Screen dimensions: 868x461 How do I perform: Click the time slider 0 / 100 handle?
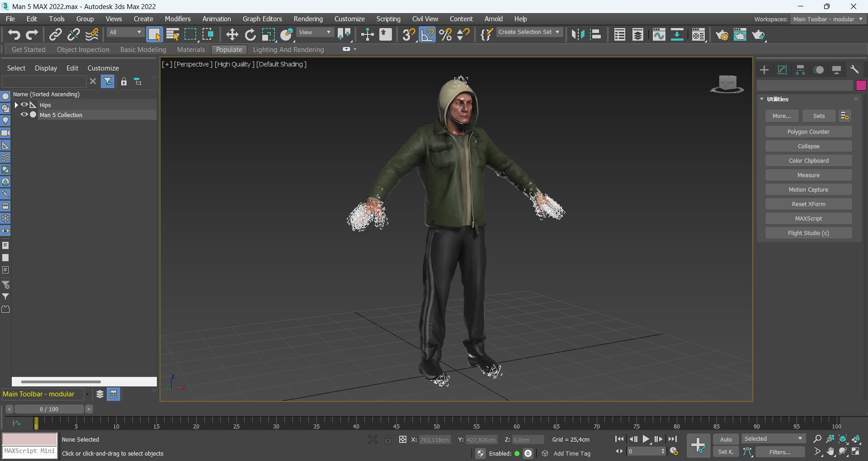click(49, 409)
